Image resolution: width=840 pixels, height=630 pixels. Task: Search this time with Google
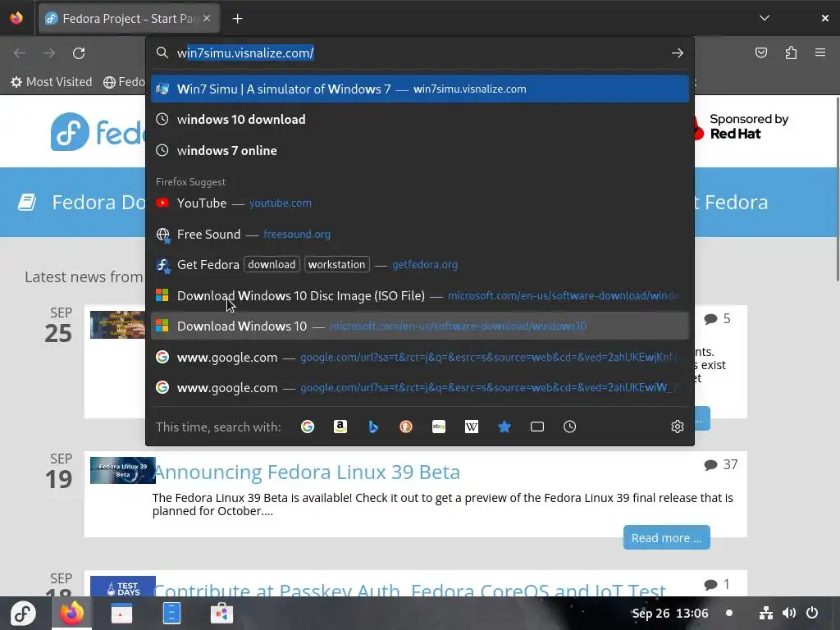coord(308,427)
